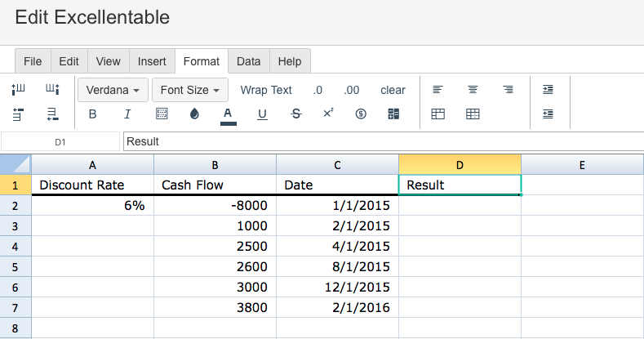Toggle bold formatting

(92, 114)
